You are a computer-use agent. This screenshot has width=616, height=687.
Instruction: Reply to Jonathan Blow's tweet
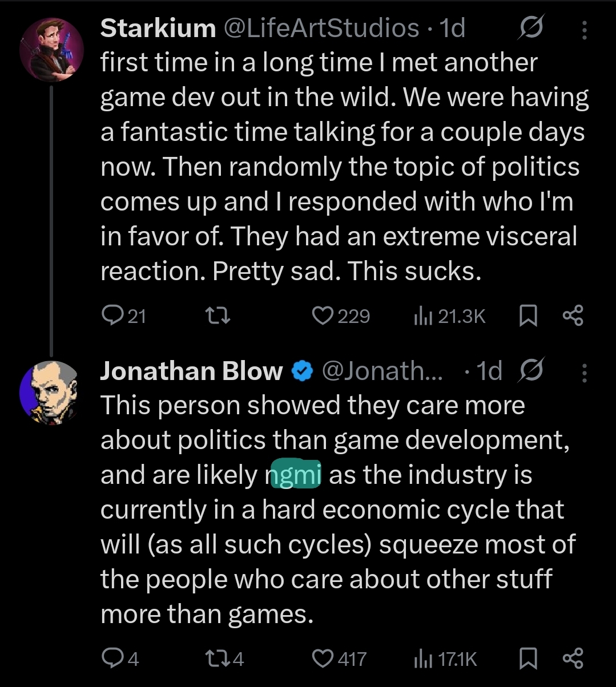tap(111, 659)
